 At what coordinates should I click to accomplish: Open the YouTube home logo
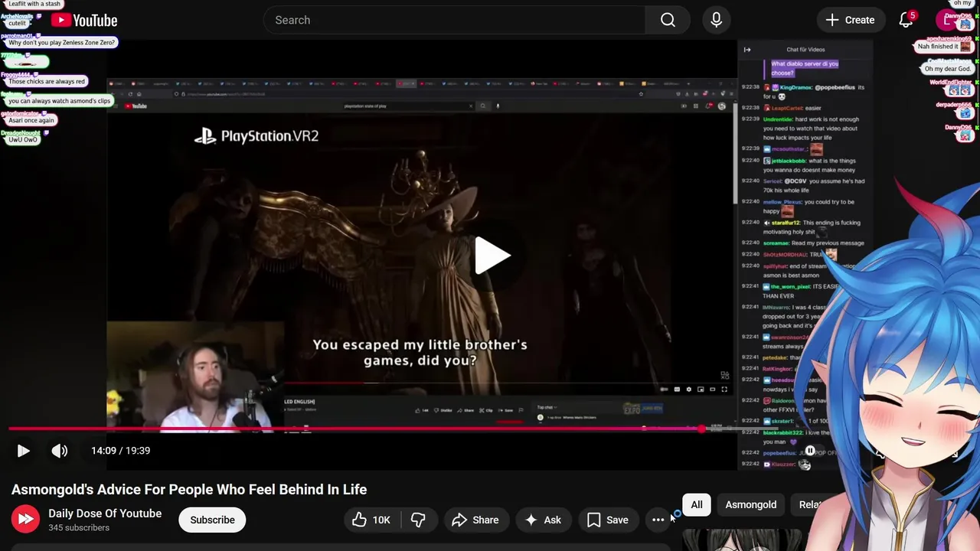(x=84, y=21)
